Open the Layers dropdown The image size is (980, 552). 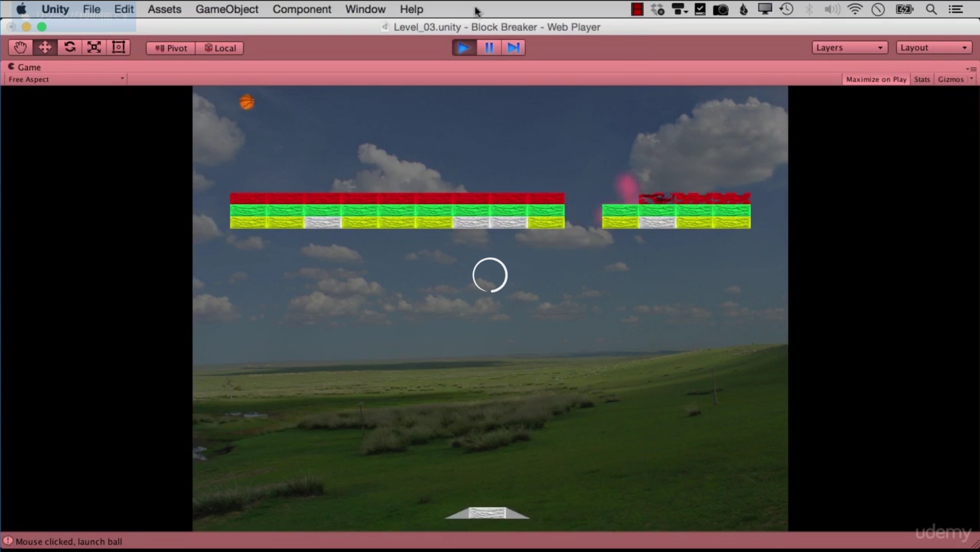[x=849, y=47]
